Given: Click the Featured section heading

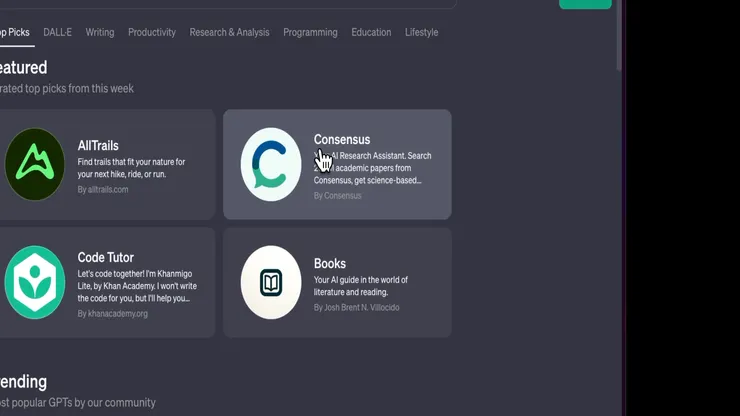Looking at the screenshot, I should [24, 68].
